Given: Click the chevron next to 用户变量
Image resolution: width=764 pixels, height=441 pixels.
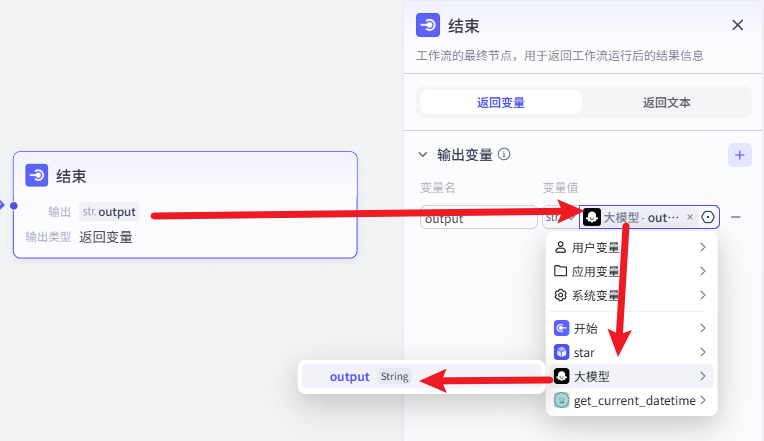Looking at the screenshot, I should pyautogui.click(x=703, y=248).
